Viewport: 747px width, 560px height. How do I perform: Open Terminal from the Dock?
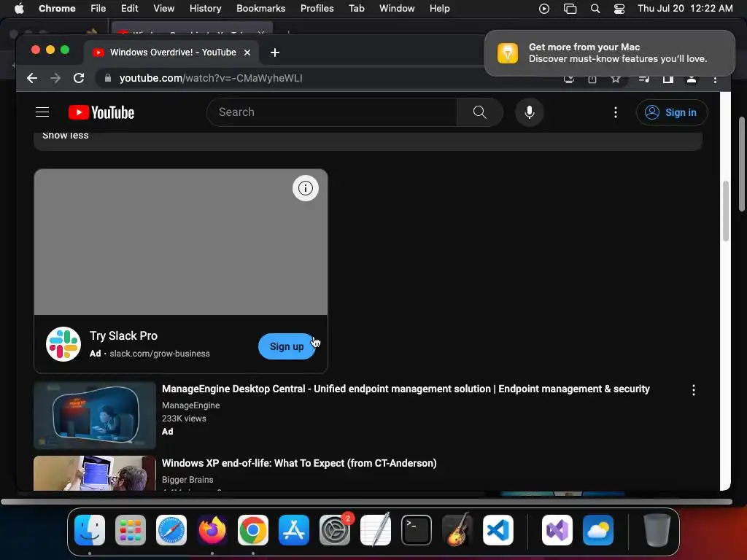(417, 530)
